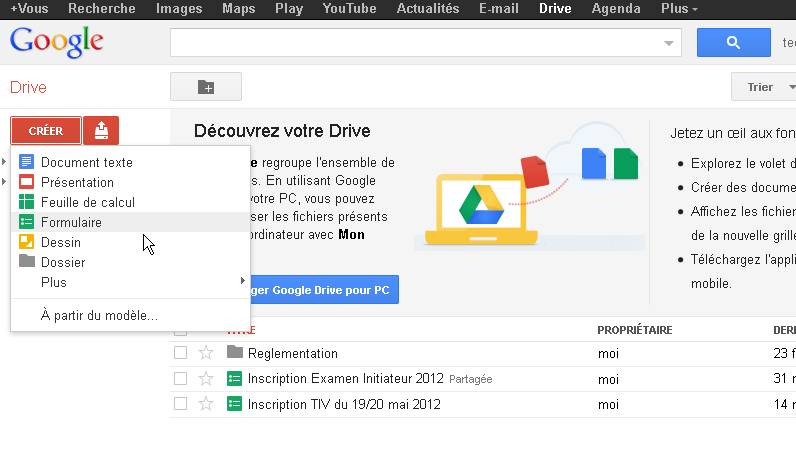Open Inscription Examen Initiateur 2012 file name
The image size is (796, 452).
tap(346, 378)
